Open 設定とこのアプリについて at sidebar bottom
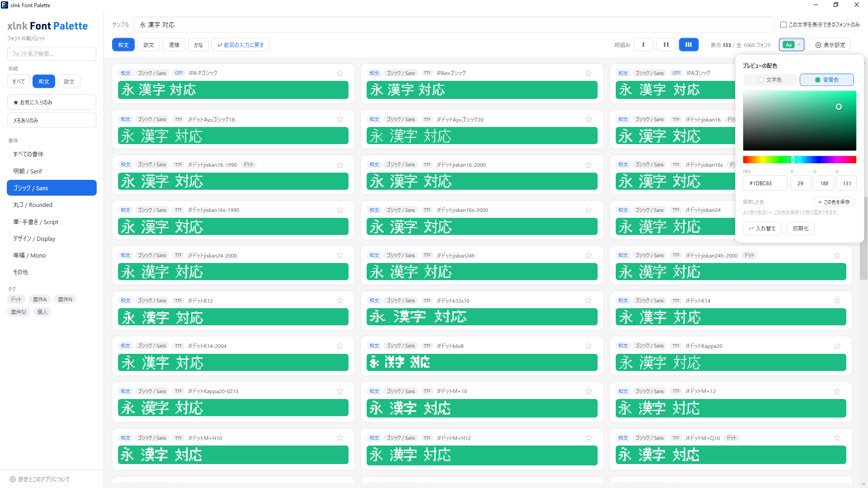868x488 pixels. pos(40,479)
